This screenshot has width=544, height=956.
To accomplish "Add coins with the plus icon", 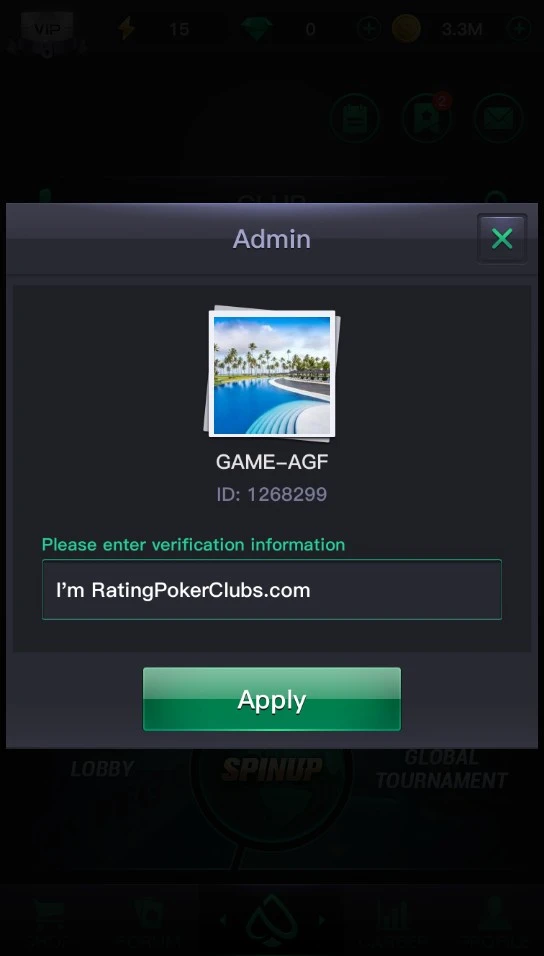I will [520, 28].
